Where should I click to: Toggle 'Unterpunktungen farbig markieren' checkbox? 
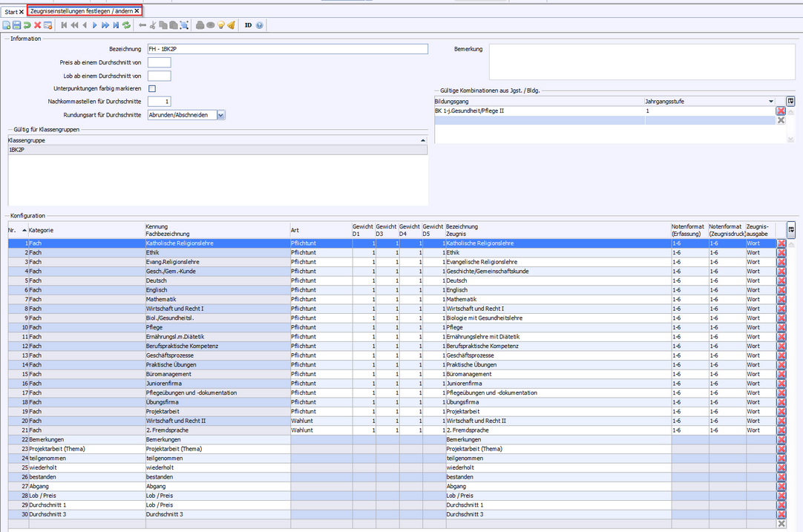[x=152, y=88]
